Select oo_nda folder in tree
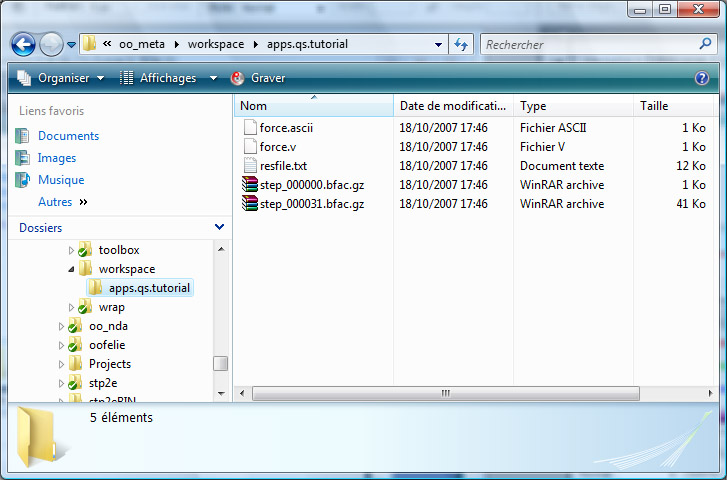The image size is (727, 480). 108,326
